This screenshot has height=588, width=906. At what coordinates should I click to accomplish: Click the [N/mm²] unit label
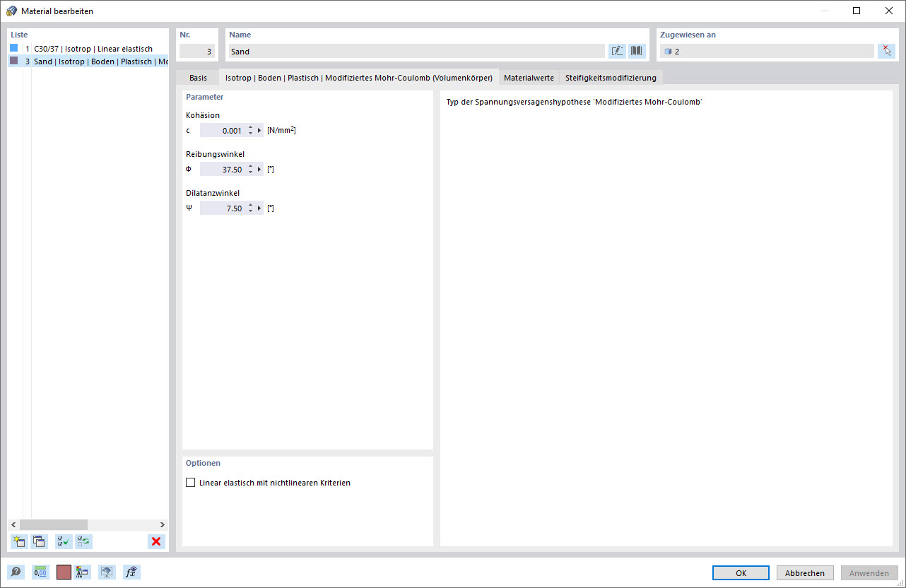pyautogui.click(x=281, y=130)
